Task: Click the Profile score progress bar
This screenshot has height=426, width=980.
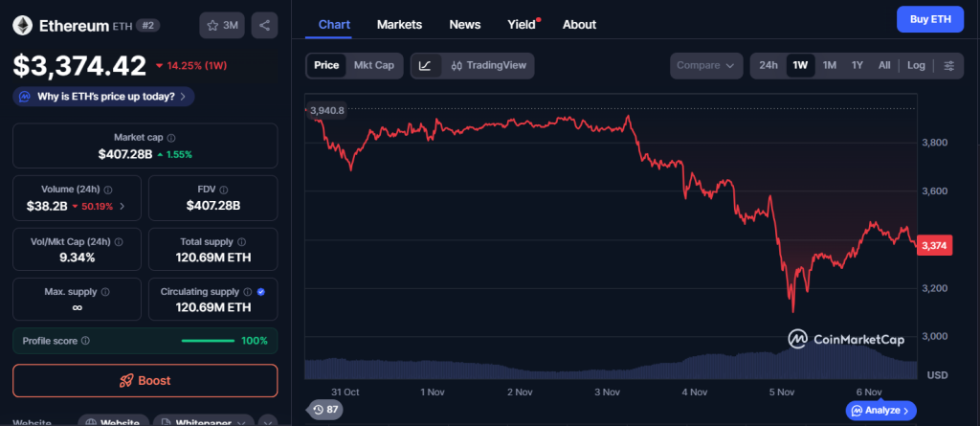Action: (x=208, y=340)
